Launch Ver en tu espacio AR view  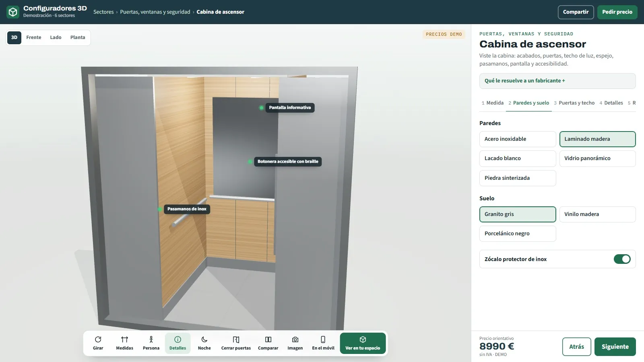click(x=363, y=343)
